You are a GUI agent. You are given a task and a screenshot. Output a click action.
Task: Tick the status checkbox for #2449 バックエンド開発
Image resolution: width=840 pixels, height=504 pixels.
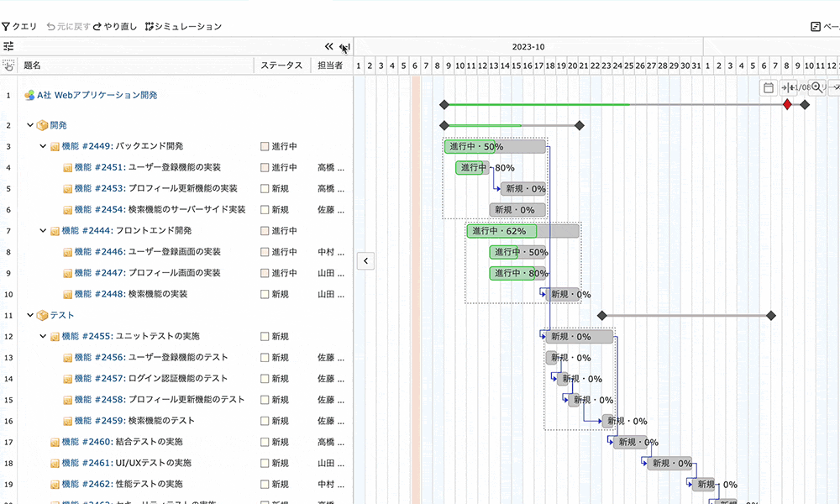(x=265, y=146)
